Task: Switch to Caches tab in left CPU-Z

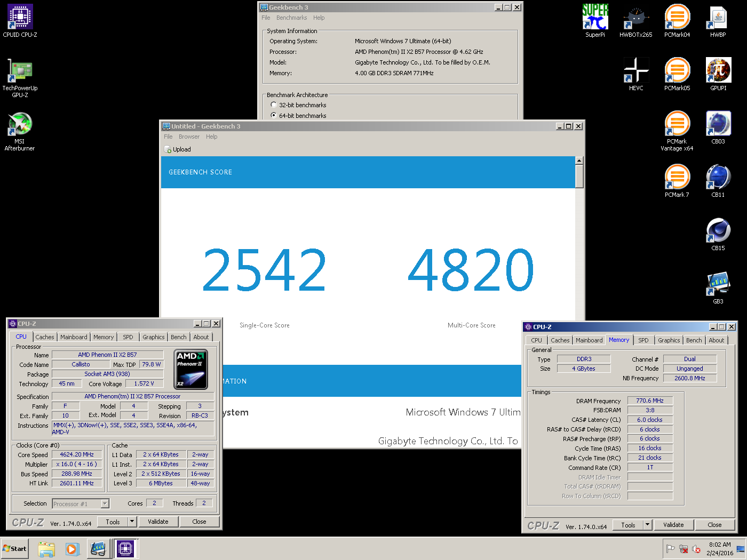Action: pos(45,337)
